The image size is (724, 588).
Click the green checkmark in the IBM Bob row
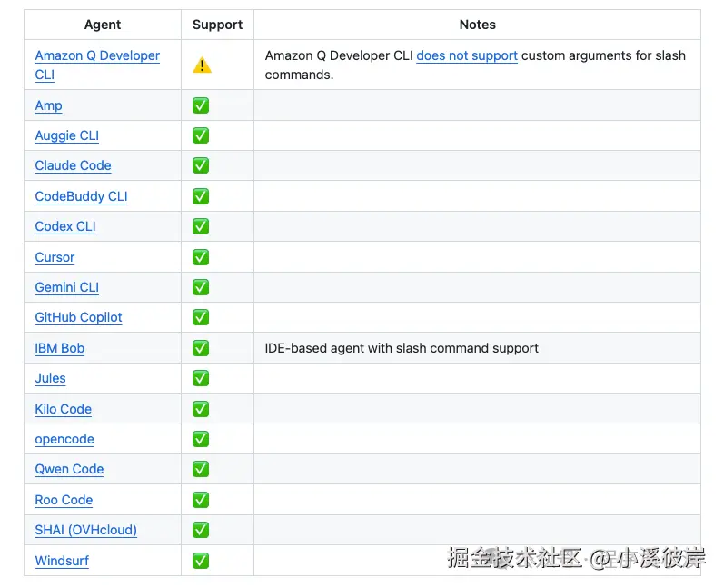tap(201, 348)
